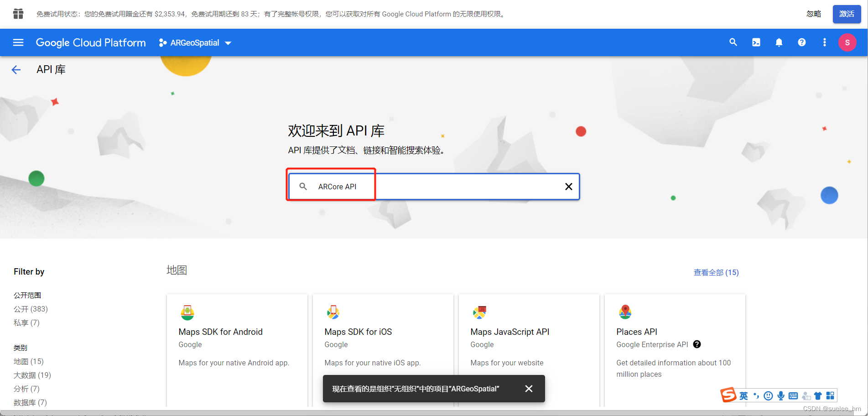The image size is (868, 416).
Task: Open the hamburger navigation menu
Action: [18, 42]
